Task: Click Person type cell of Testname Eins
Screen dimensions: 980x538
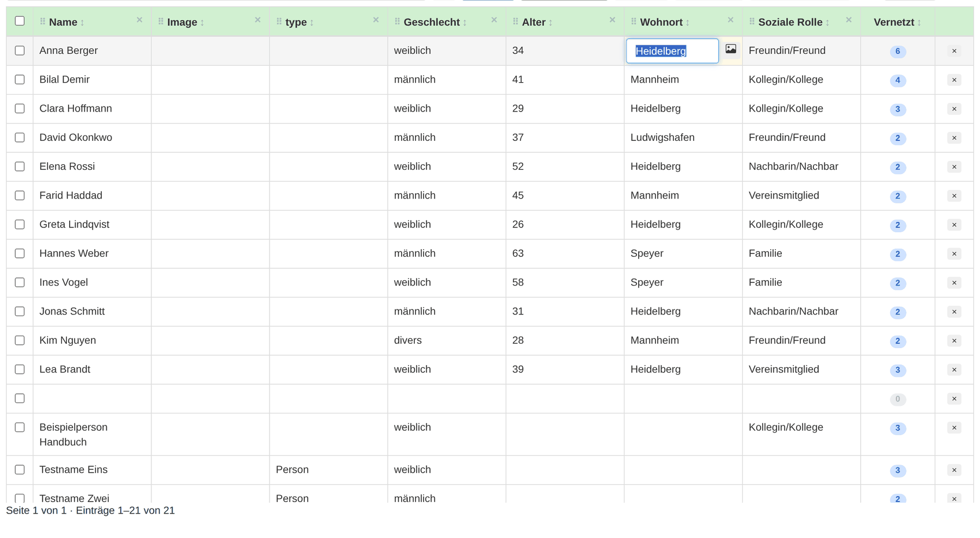Action: 328,470
